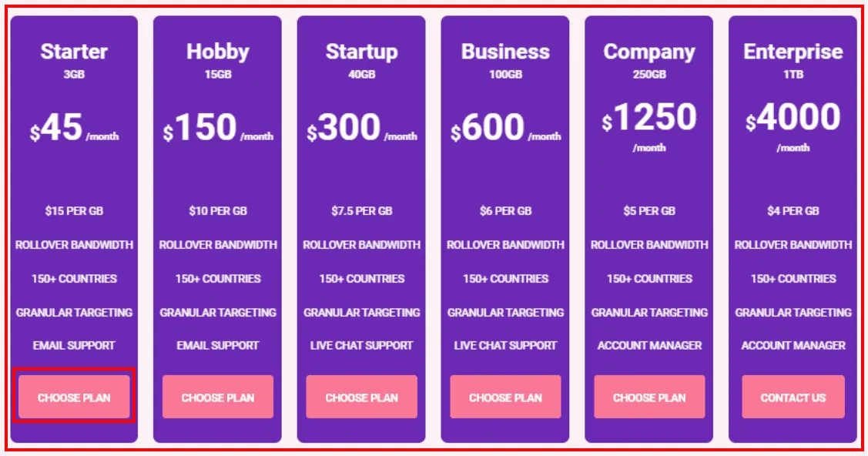Screen dimensions: 868x456
Task: Click Contact Us on the Enterprise card
Action: click(793, 397)
